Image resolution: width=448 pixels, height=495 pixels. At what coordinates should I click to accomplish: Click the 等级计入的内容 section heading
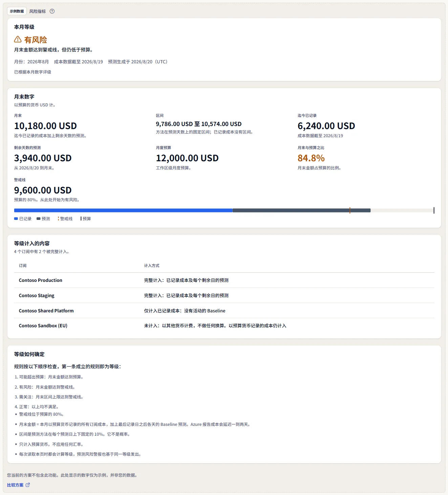pos(32,243)
